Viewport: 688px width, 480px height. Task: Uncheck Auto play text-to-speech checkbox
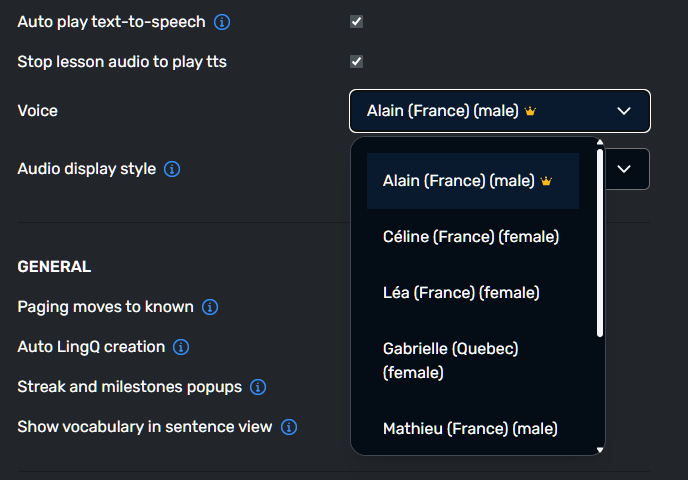(357, 22)
